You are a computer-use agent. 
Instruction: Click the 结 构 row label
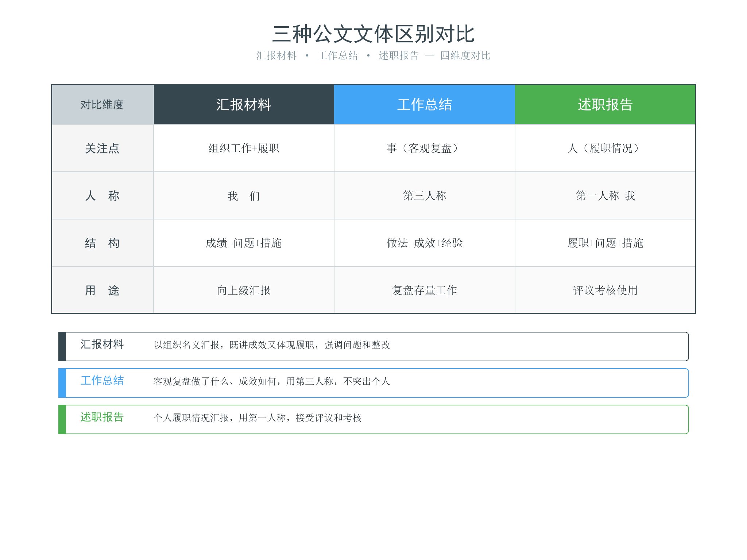[x=102, y=243]
